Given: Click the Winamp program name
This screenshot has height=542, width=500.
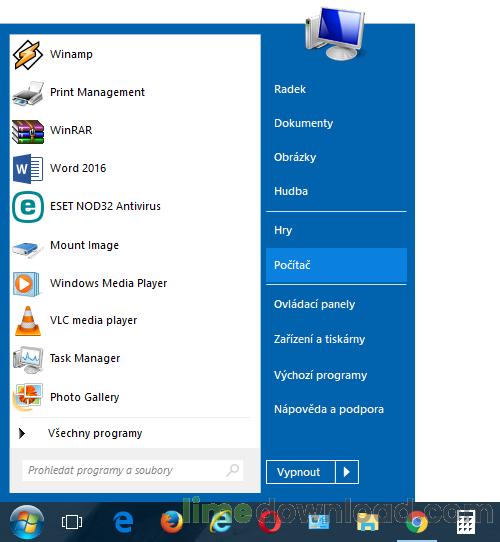Looking at the screenshot, I should [x=71, y=54].
